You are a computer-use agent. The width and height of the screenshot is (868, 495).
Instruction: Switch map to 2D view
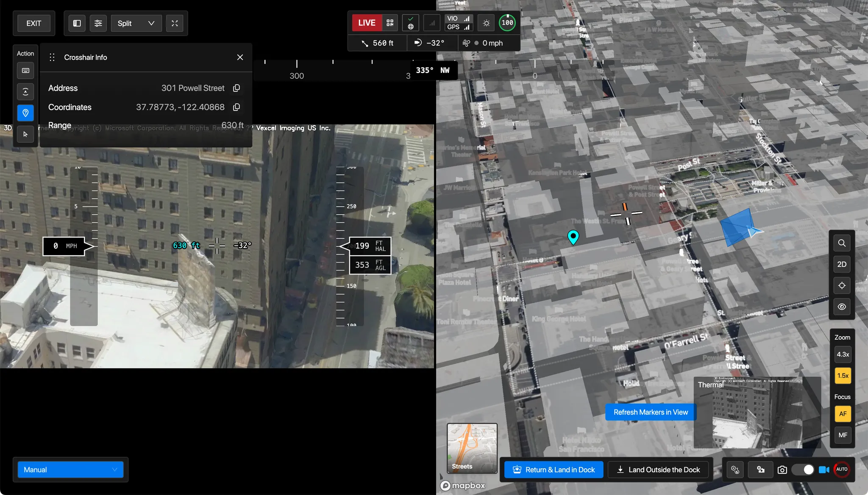click(x=842, y=264)
